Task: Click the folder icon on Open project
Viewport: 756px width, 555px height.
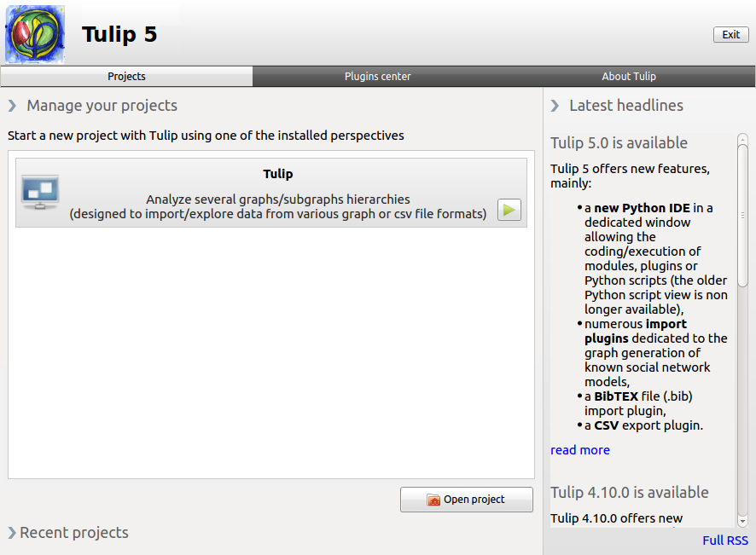Action: point(433,500)
